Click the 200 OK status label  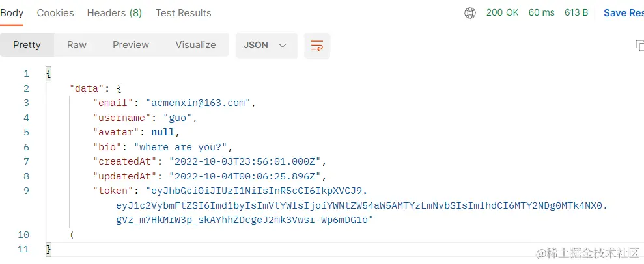pyautogui.click(x=503, y=13)
